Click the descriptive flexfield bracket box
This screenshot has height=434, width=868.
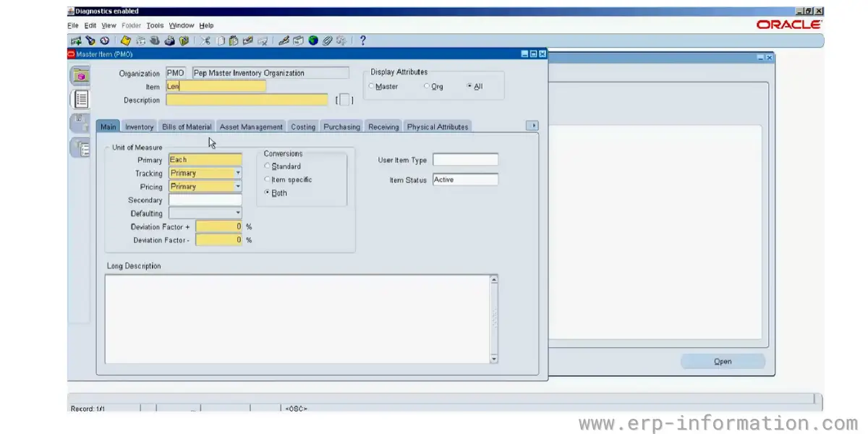[345, 100]
